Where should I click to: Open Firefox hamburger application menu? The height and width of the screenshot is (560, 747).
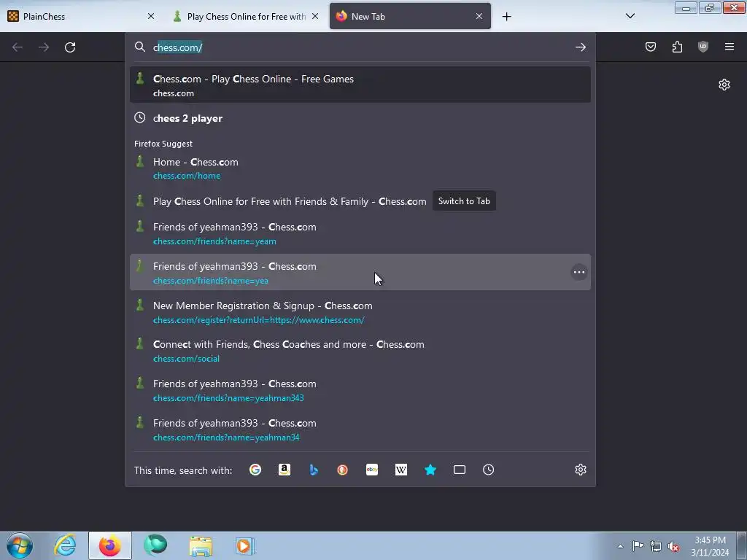729,47
